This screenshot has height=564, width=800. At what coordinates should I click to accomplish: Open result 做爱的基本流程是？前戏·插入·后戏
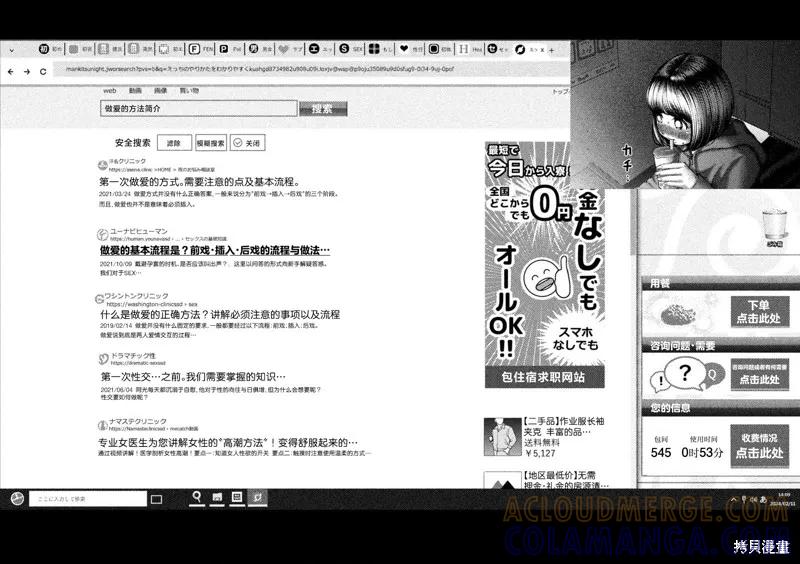click(215, 250)
